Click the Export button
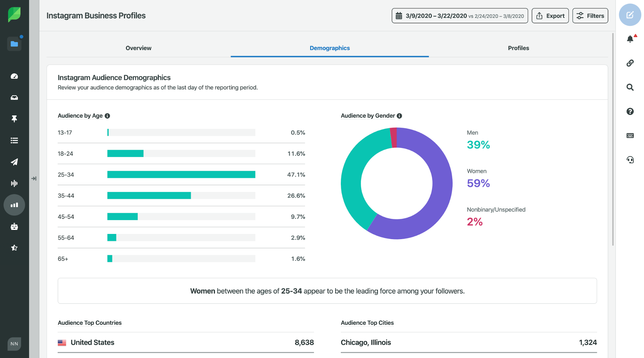This screenshot has height=358, width=644. click(550, 16)
